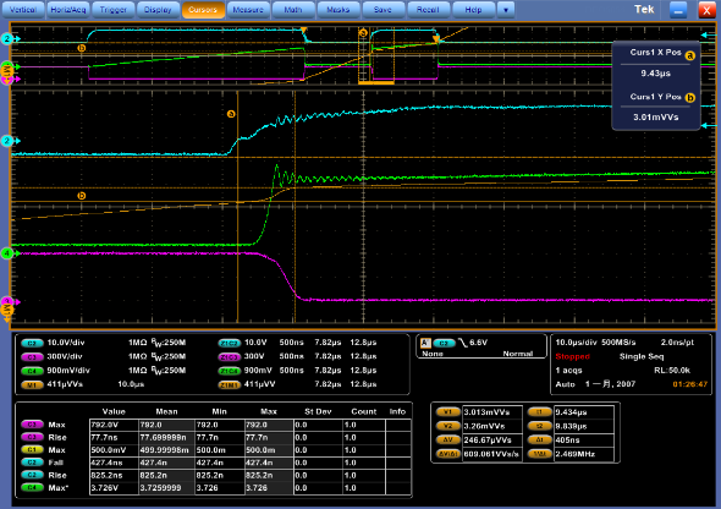Select the M1 math badge showing 411µVVs

click(30, 383)
